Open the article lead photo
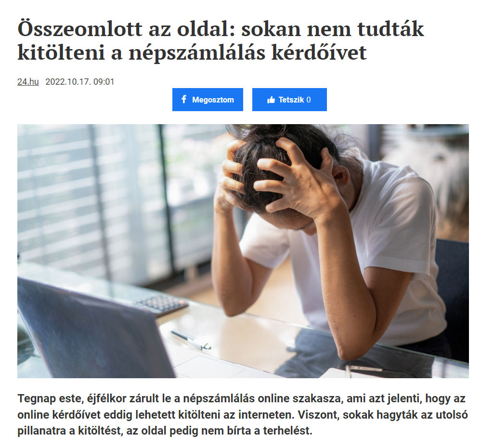Viewport: 481px width, 448px height. (243, 251)
